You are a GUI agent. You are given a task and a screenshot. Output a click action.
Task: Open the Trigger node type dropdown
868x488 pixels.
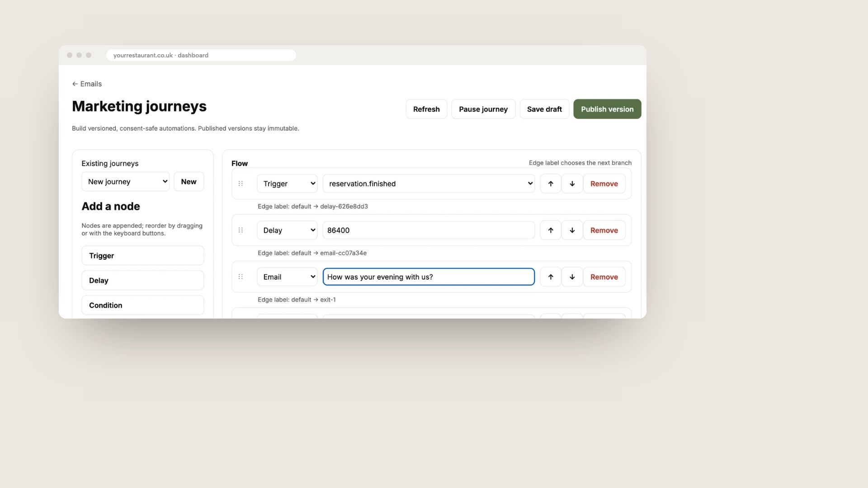point(287,183)
